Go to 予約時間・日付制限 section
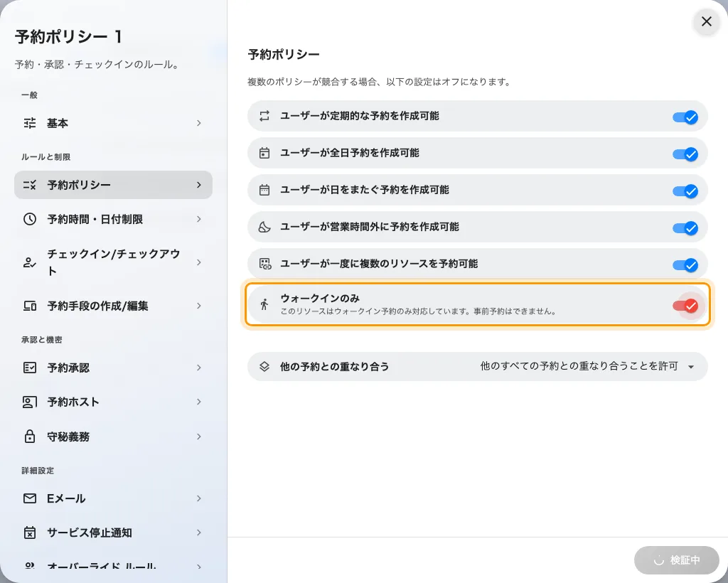Screen dimensions: 728x583 pos(113,219)
